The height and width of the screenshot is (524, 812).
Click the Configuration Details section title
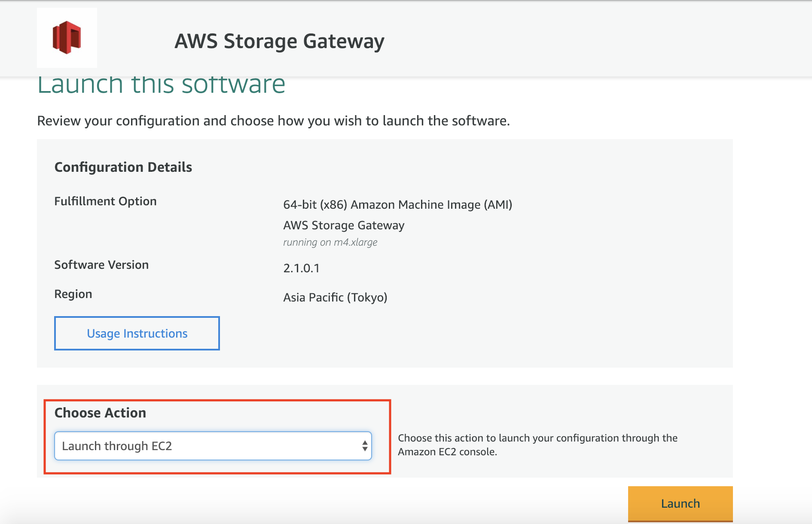[123, 167]
